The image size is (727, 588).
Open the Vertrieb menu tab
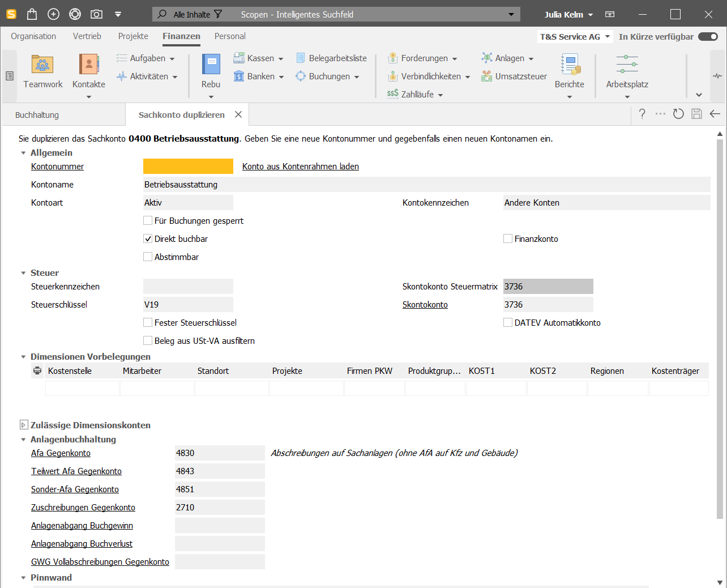pos(87,36)
